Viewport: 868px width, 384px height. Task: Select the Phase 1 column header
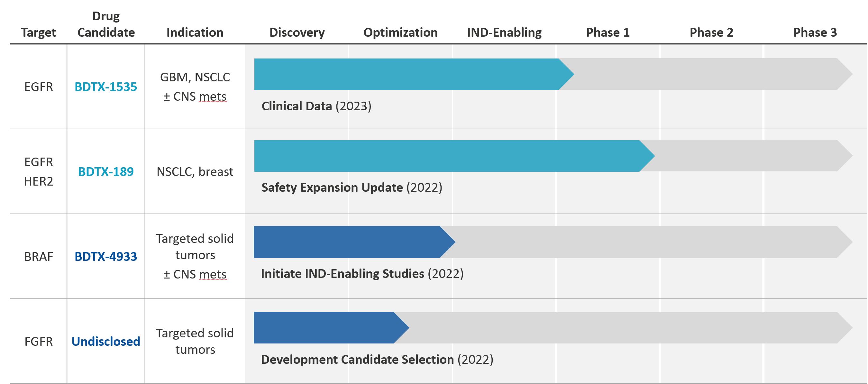click(x=608, y=33)
